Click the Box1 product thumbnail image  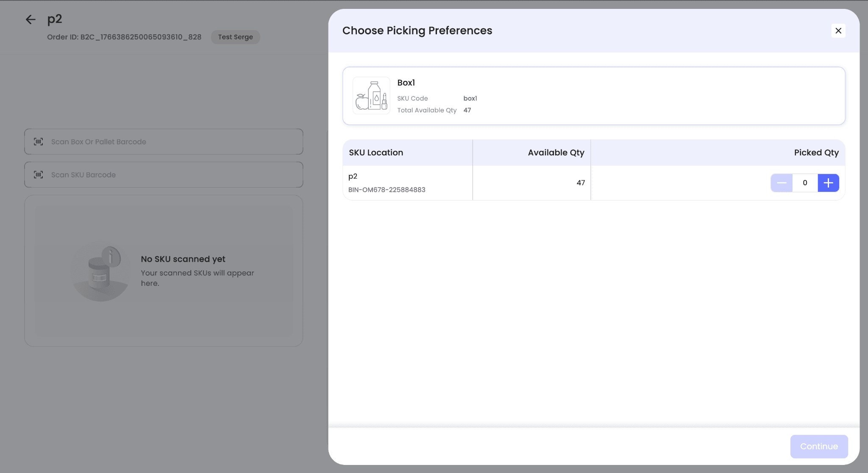[x=371, y=96]
